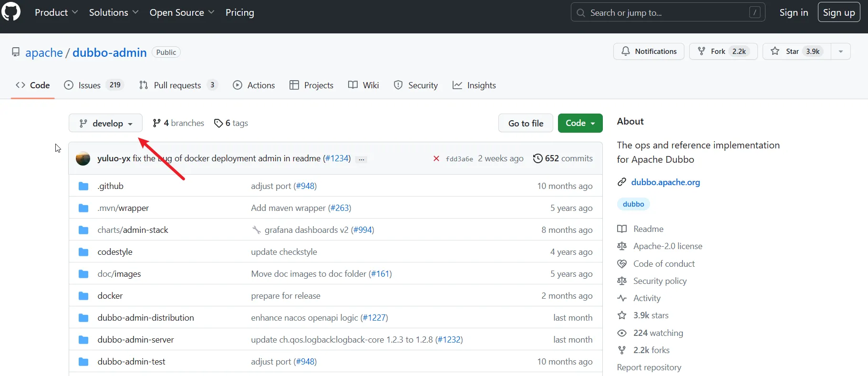The width and height of the screenshot is (868, 376).
Task: Open pull request #1227 link
Action: tap(374, 318)
